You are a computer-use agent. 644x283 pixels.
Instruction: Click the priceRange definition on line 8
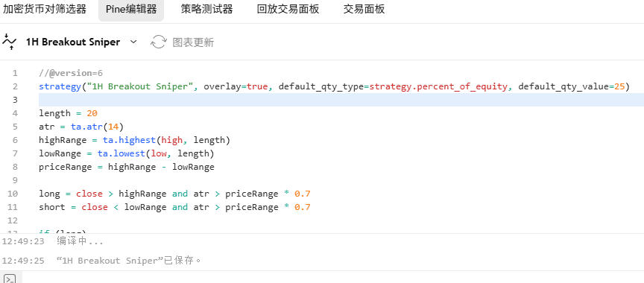[x=127, y=167]
